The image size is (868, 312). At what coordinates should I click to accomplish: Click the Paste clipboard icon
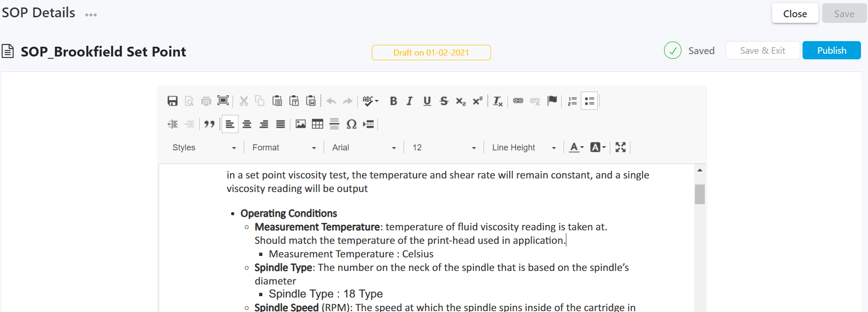point(277,101)
